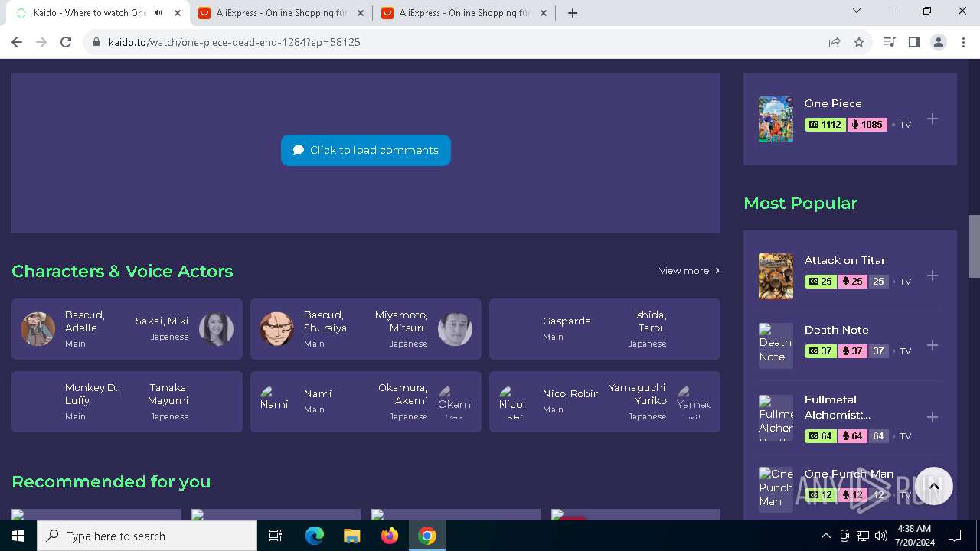Open Okamura, Akemi voice actor name
980x551 pixels.
tap(403, 394)
